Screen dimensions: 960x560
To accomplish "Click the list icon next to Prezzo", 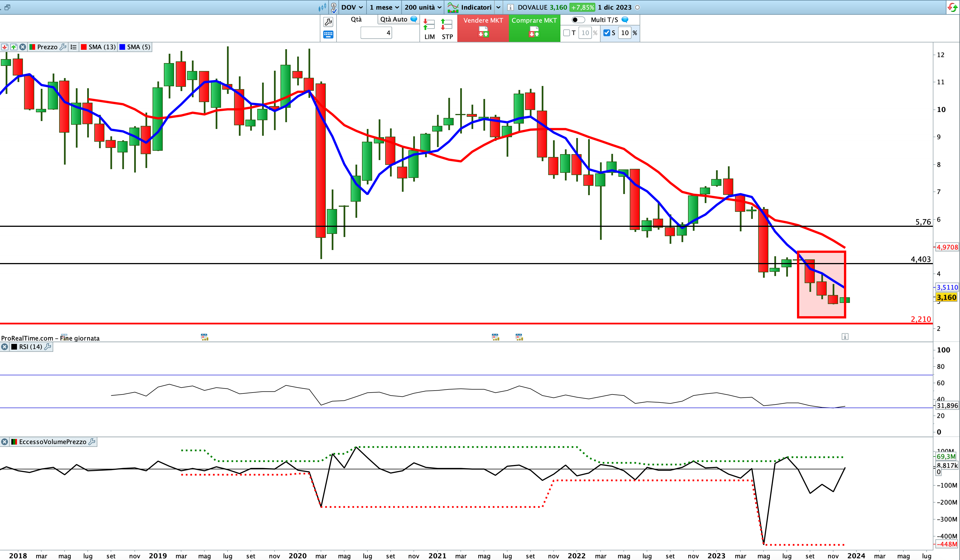I will click(x=74, y=47).
